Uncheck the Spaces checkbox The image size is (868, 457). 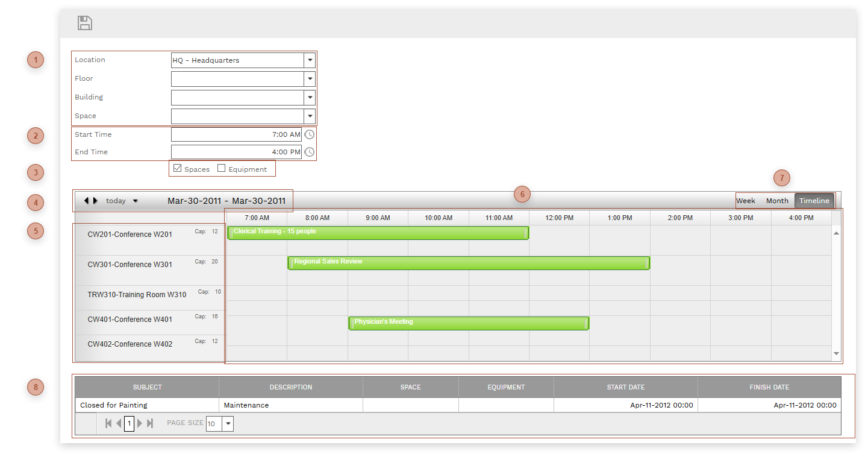(178, 169)
